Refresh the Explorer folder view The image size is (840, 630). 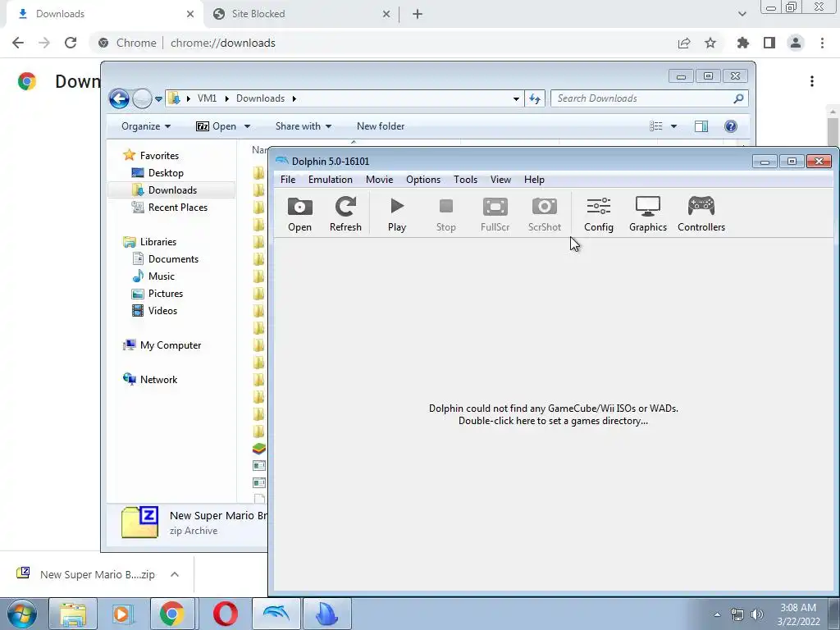[535, 98]
